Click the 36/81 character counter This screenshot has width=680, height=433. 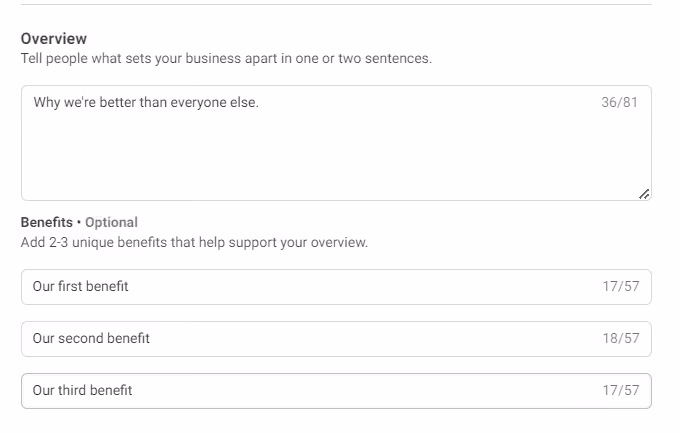(x=619, y=102)
